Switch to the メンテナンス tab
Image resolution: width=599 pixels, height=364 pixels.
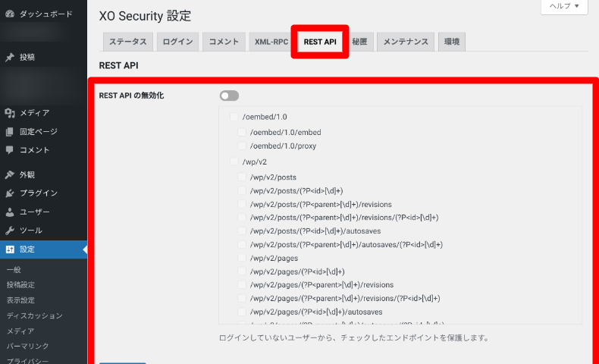406,42
